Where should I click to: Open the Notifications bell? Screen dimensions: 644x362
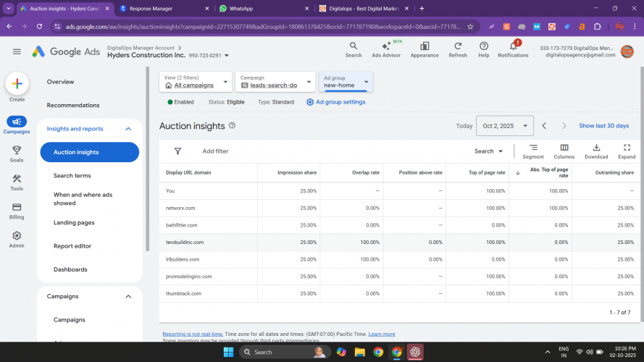pos(513,49)
